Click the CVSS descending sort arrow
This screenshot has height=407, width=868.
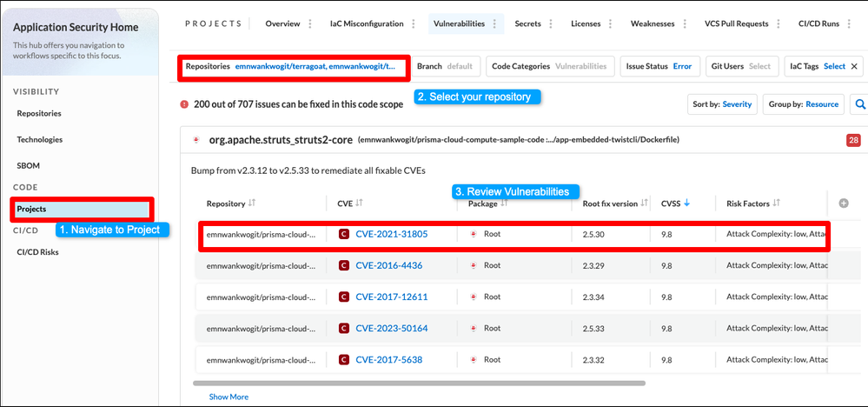point(687,203)
